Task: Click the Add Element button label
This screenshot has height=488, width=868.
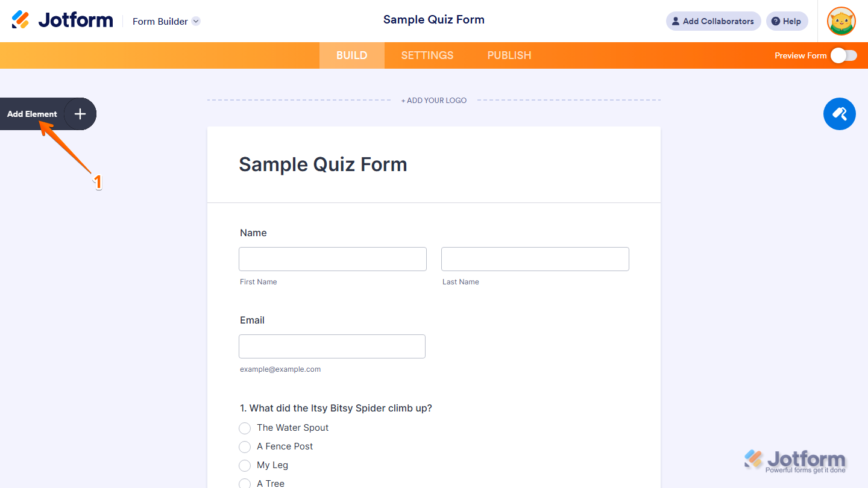Action: click(x=32, y=114)
